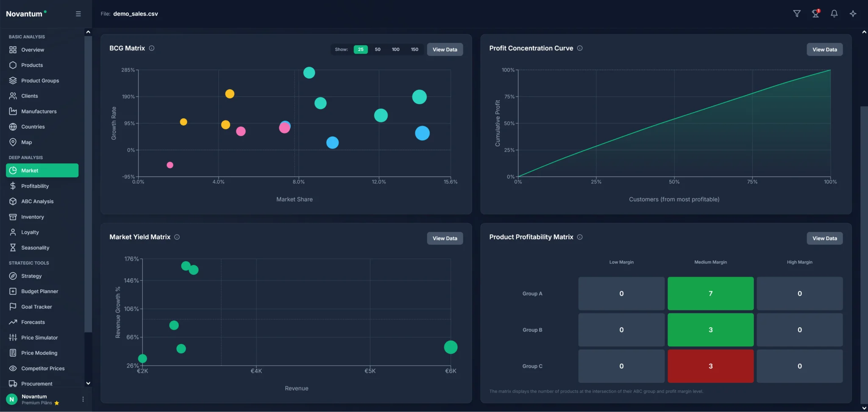Open the trophy achievements icon
Image resolution: width=868 pixels, height=412 pixels.
tap(815, 14)
